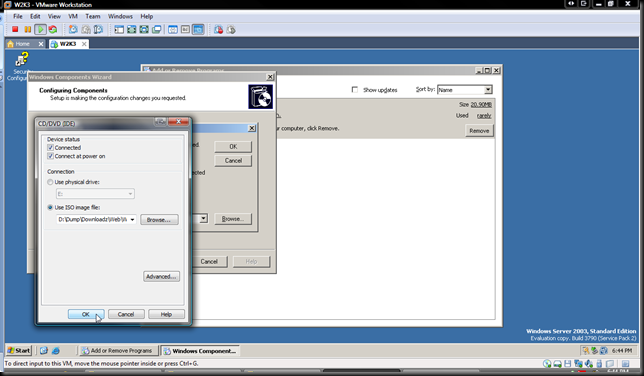This screenshot has width=644, height=376.
Task: Click the green Power On play icon
Action: pyautogui.click(x=40, y=30)
